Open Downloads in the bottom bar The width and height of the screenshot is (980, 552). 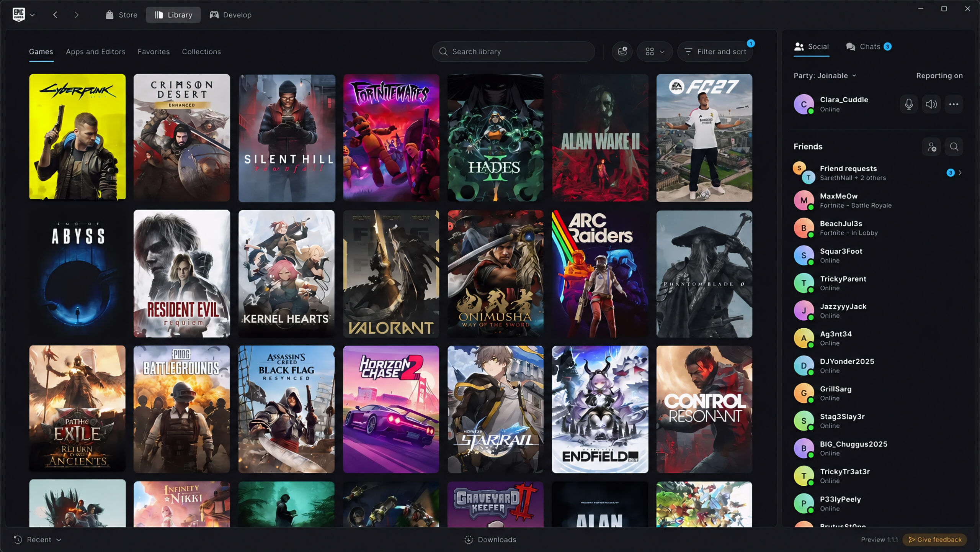(490, 540)
